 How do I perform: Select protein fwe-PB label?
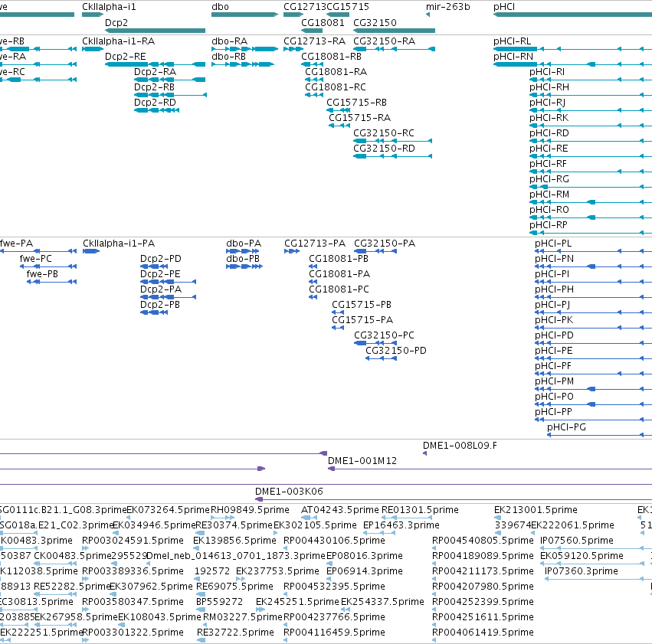[42, 274]
